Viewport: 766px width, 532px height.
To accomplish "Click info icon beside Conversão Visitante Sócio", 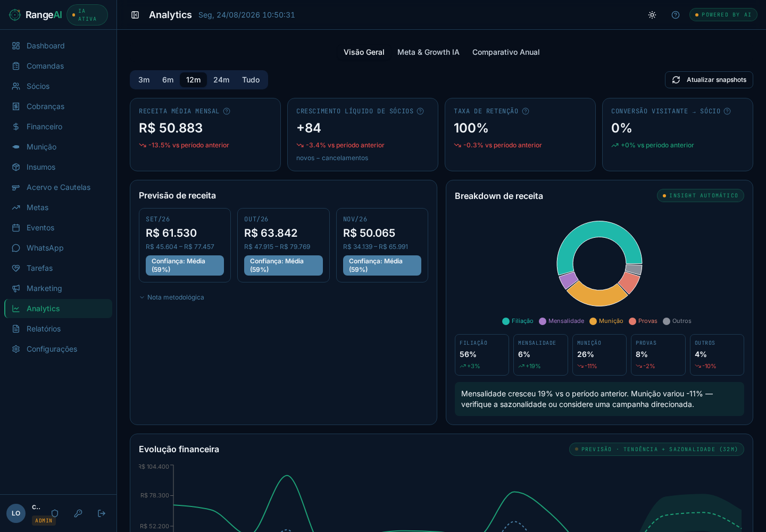I will [x=727, y=111].
